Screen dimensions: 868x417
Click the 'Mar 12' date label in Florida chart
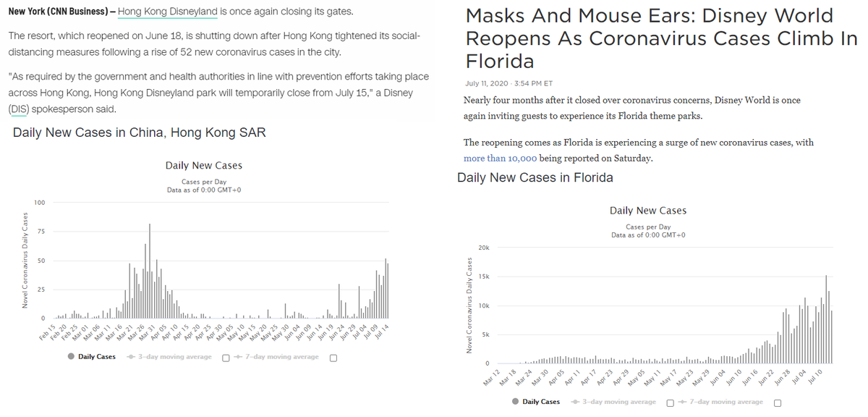pyautogui.click(x=492, y=377)
